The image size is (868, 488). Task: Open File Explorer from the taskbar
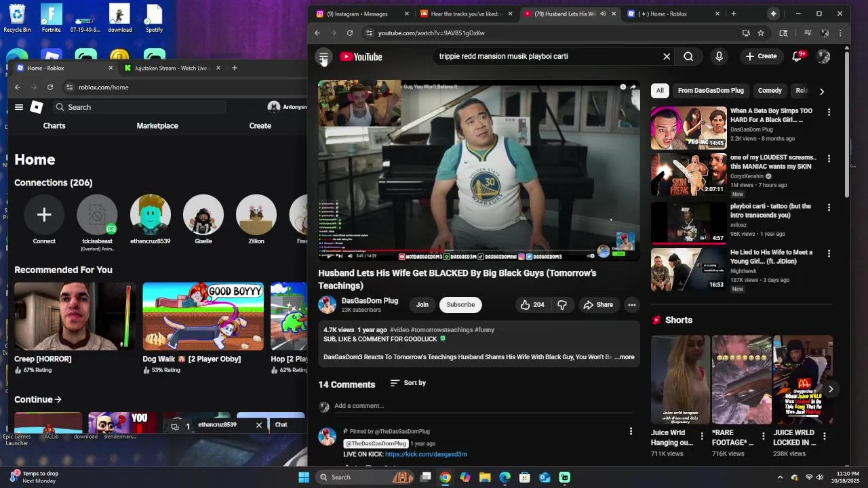[485, 477]
